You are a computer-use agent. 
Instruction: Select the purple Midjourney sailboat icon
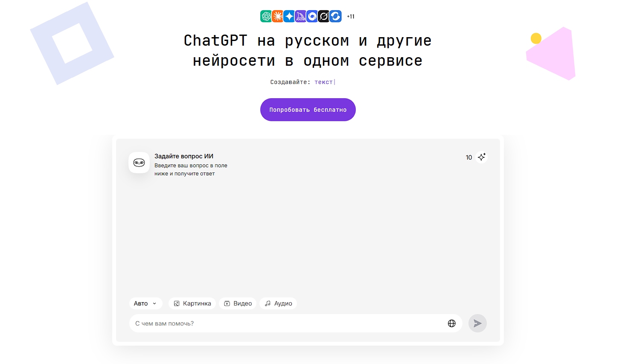pyautogui.click(x=300, y=16)
